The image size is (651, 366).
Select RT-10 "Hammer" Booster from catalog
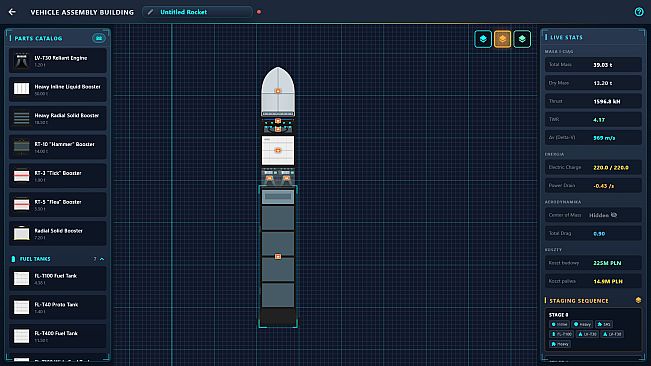coord(58,147)
